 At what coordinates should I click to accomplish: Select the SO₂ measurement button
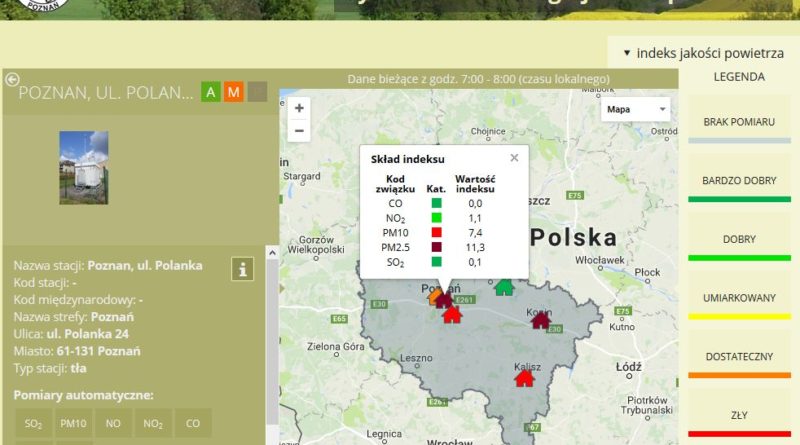tap(33, 423)
